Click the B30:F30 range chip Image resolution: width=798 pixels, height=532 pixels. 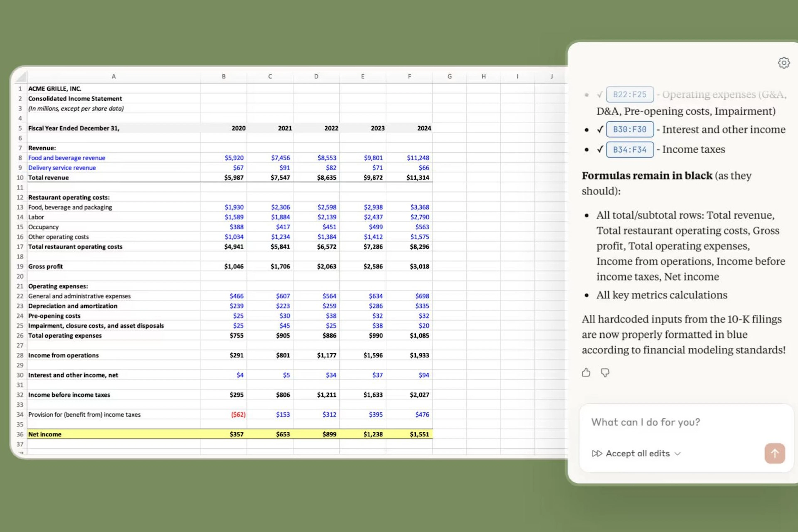630,130
